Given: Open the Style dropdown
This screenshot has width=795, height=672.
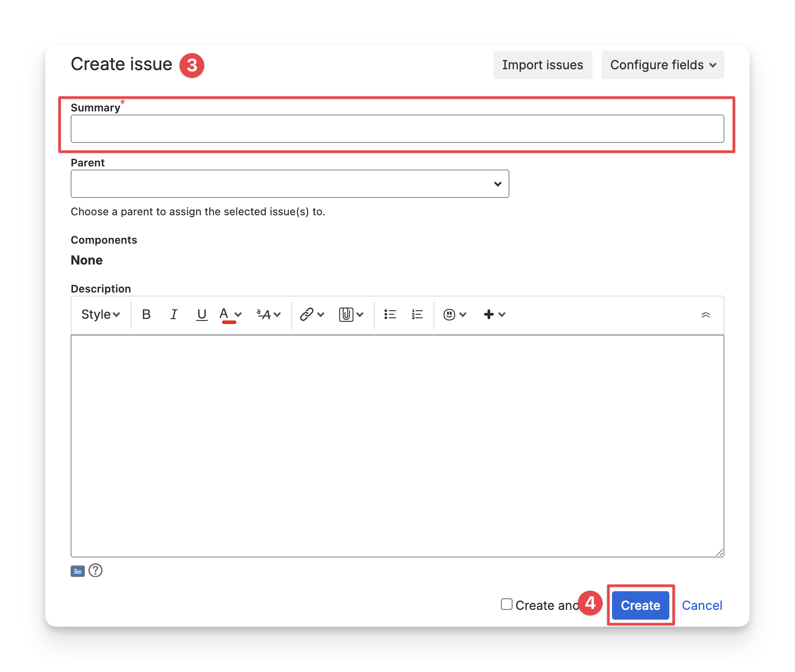Looking at the screenshot, I should coord(101,315).
